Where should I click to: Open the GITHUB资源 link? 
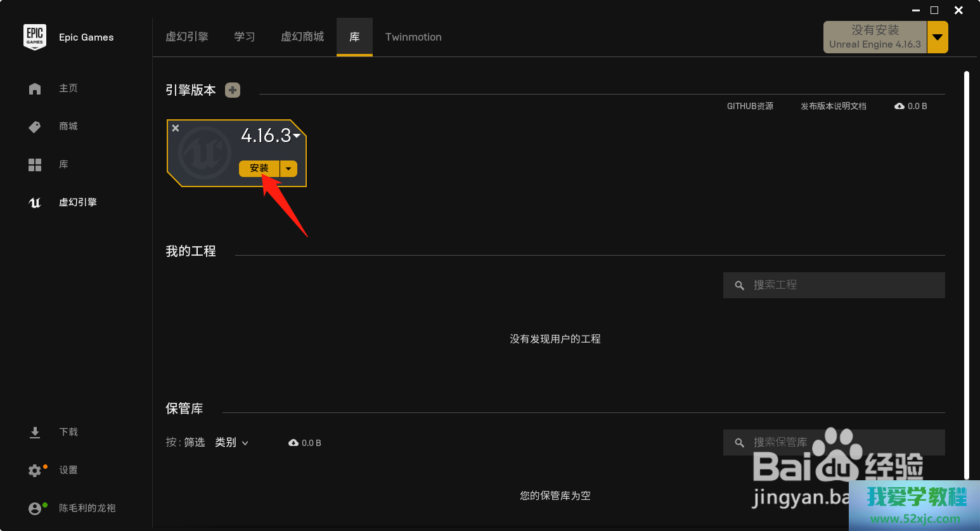click(750, 107)
